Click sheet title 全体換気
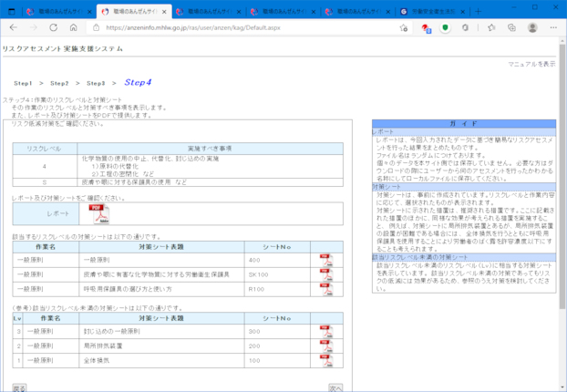 point(97,360)
